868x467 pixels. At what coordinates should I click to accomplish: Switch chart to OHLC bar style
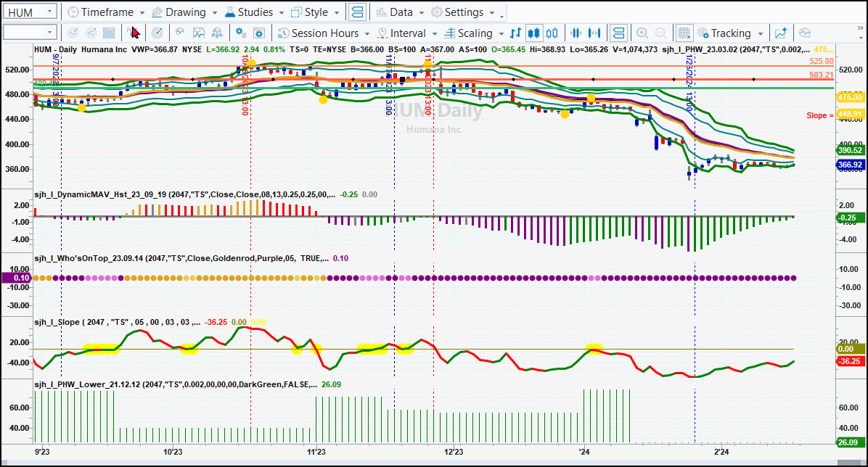coord(515,33)
